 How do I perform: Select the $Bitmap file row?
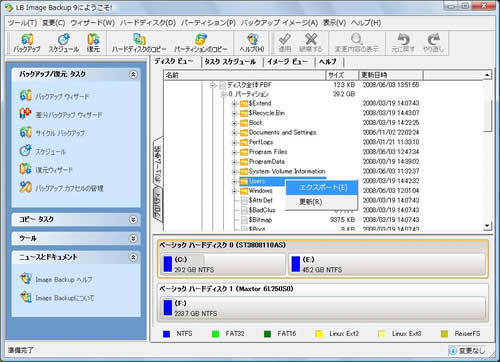[x=260, y=220]
